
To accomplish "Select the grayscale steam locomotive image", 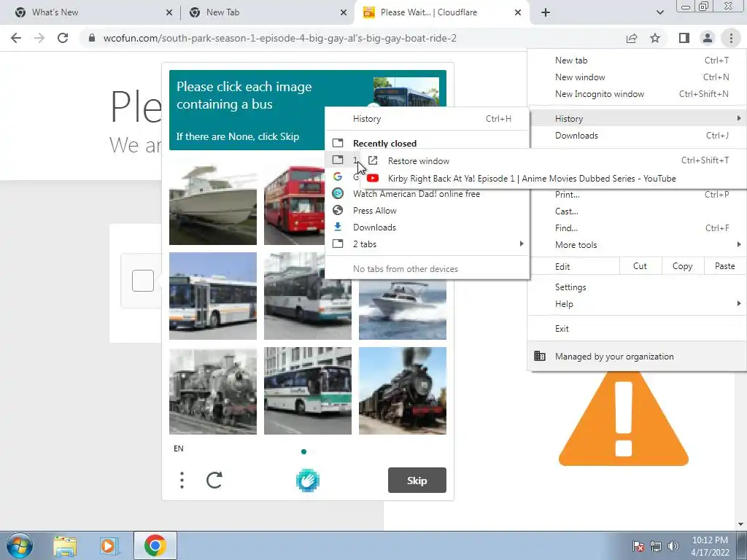I will [213, 391].
